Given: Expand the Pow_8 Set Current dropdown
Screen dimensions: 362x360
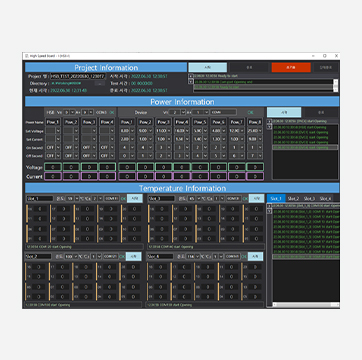Looking at the screenshot, I should click(x=260, y=139).
